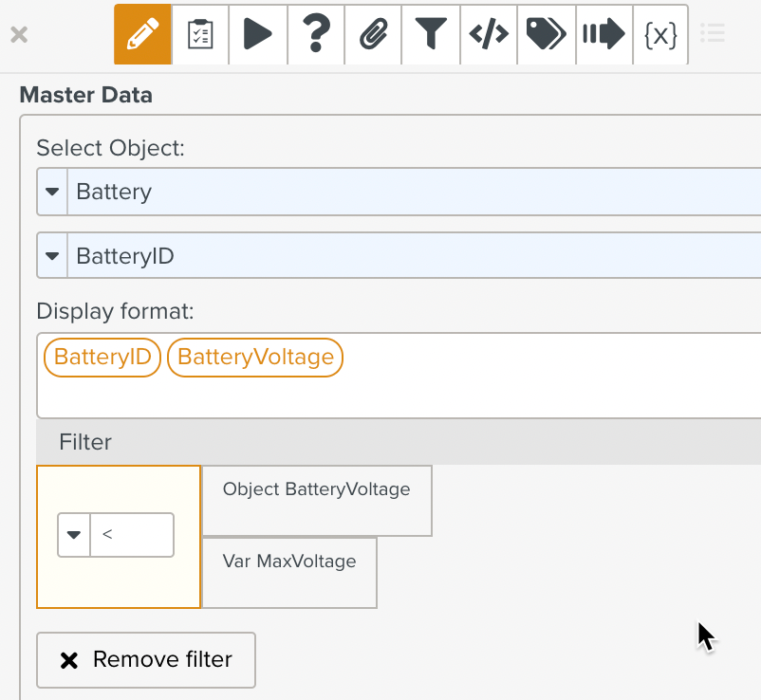The image size is (761, 700).
Task: Click the BatteryVoltage display format tag
Action: click(x=255, y=358)
